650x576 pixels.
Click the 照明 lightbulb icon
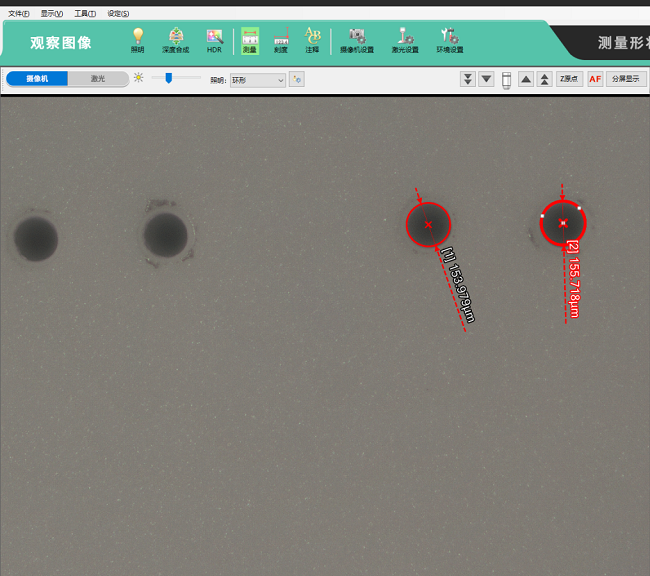point(138,41)
